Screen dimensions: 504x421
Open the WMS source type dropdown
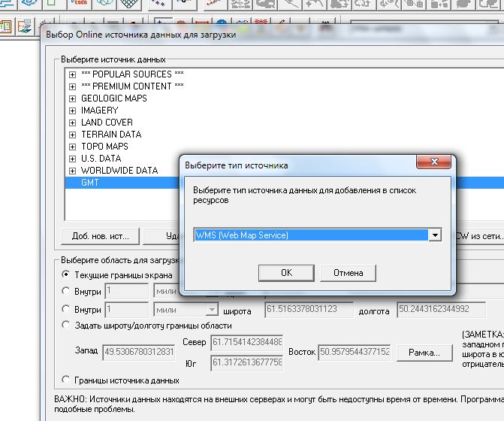point(434,235)
